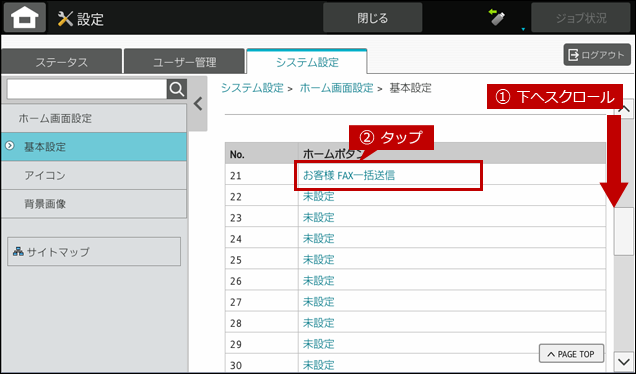Open 未設定 link in row 30

[x=318, y=365]
